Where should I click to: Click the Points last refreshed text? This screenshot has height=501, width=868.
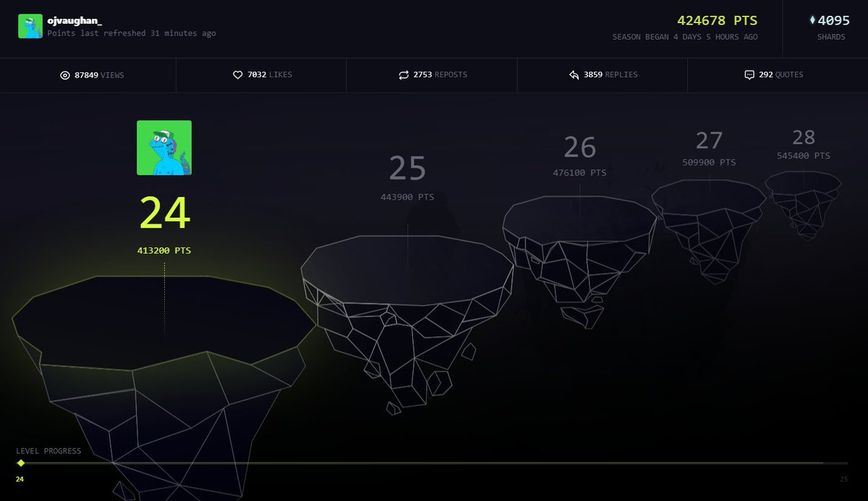(x=131, y=33)
